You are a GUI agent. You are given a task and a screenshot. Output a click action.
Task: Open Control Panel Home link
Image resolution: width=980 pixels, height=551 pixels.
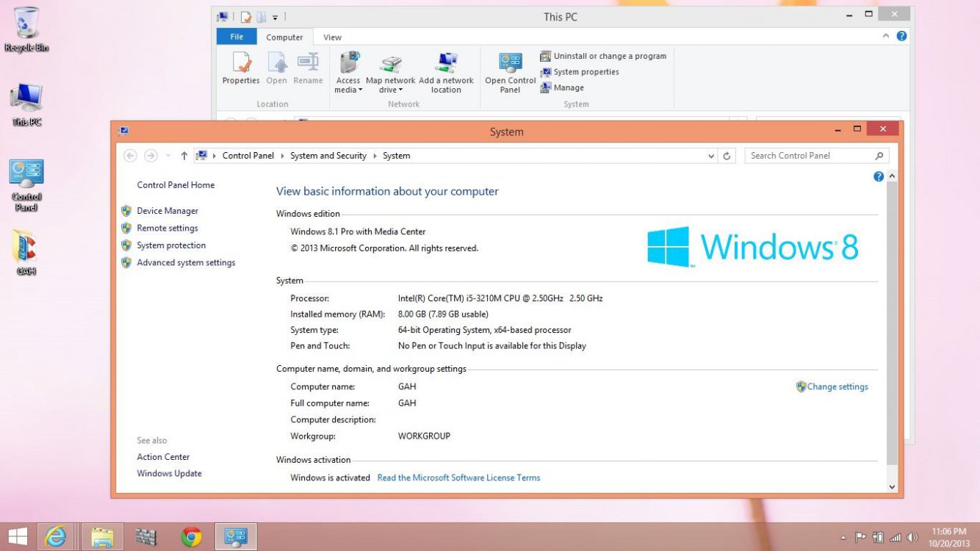176,185
